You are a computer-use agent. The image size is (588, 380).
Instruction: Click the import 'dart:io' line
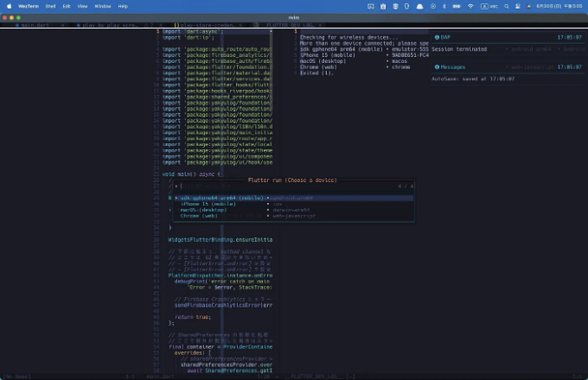tap(189, 37)
